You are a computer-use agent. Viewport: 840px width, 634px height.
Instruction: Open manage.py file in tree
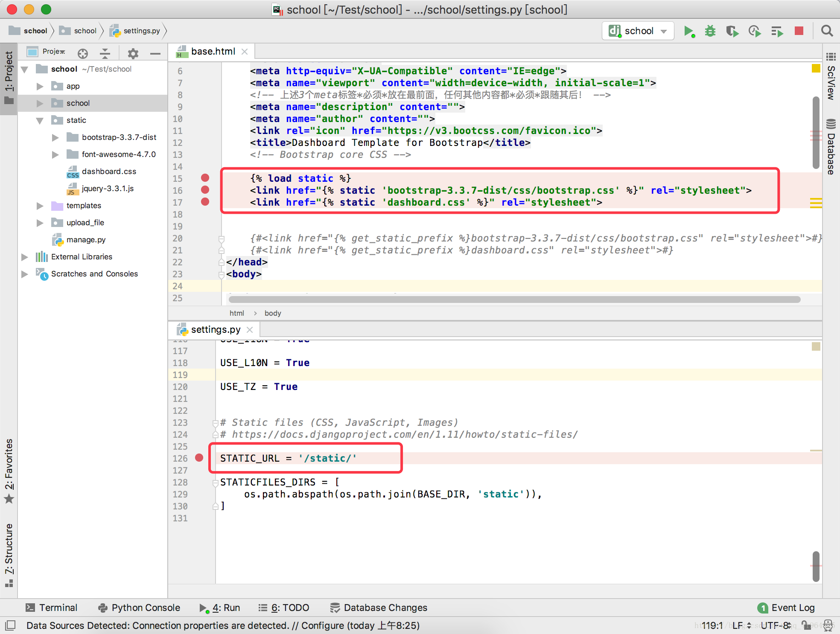[x=86, y=240]
